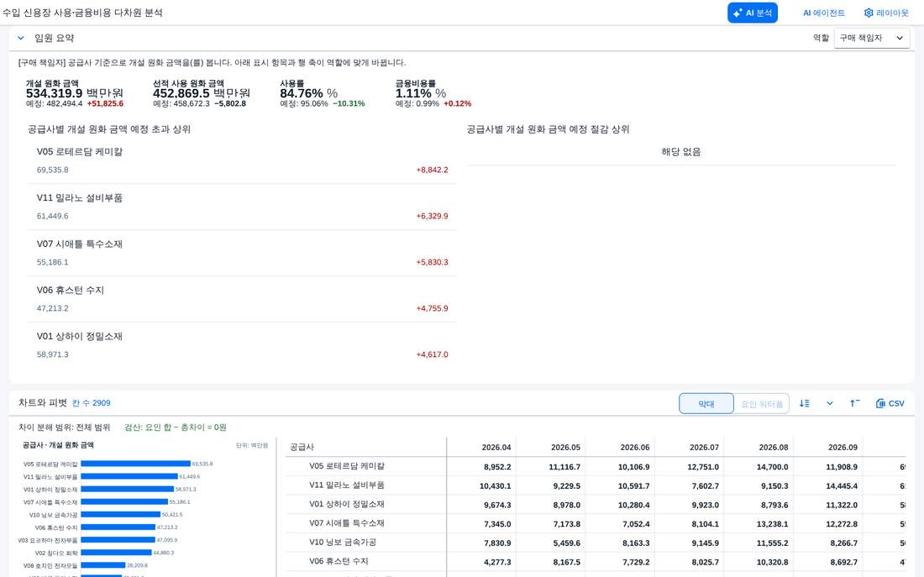This screenshot has height=577, width=924.
Task: Select V11 밀라노 설비부품 in the excess-over-plan list
Action: click(242, 207)
